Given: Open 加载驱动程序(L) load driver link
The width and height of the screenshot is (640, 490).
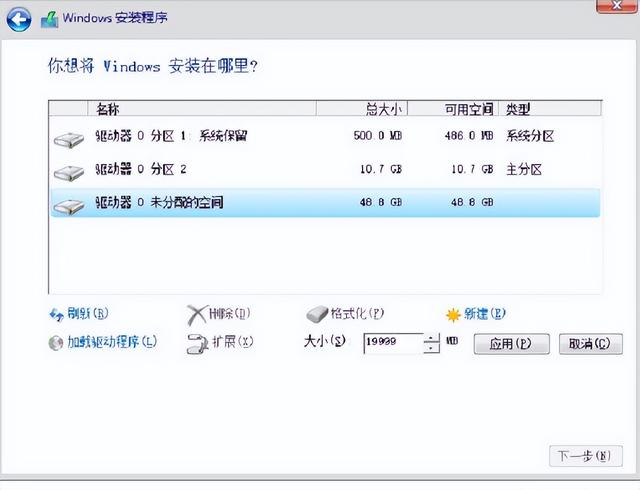Looking at the screenshot, I should tap(112, 342).
